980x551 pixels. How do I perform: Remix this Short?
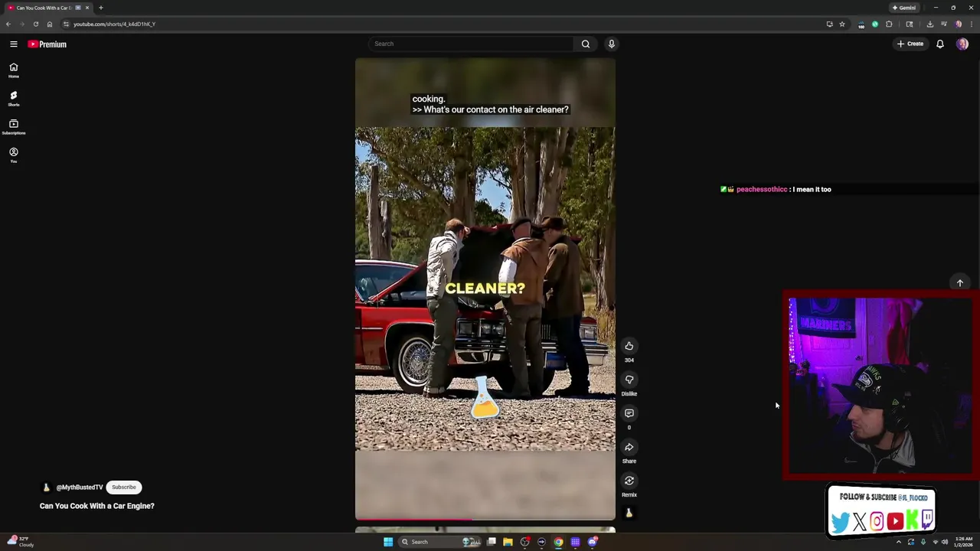[x=629, y=481]
